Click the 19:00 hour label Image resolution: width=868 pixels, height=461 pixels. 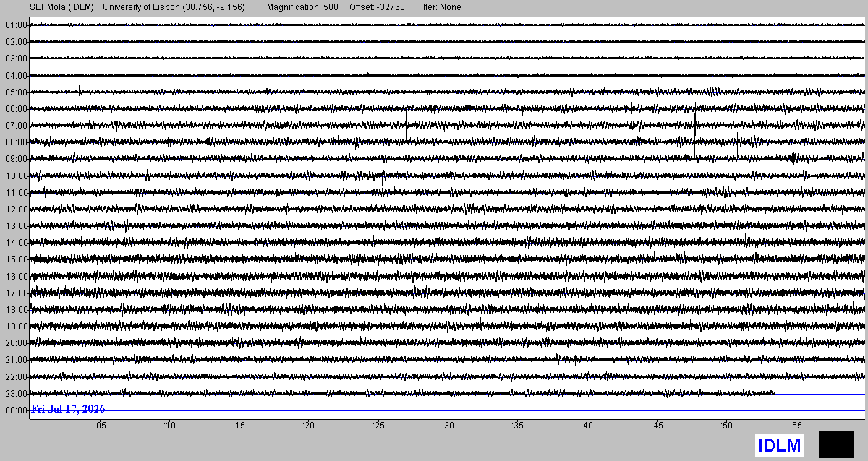click(x=16, y=327)
